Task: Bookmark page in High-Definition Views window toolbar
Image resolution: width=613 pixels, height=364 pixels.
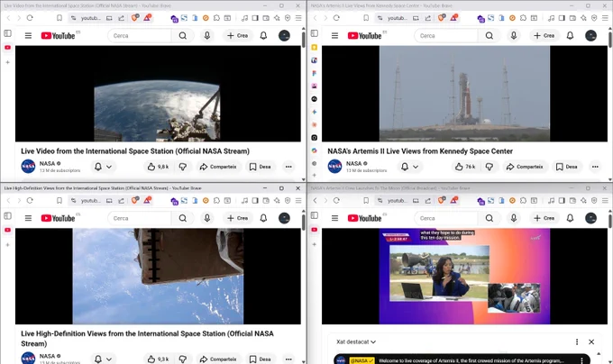Action: 59,200
